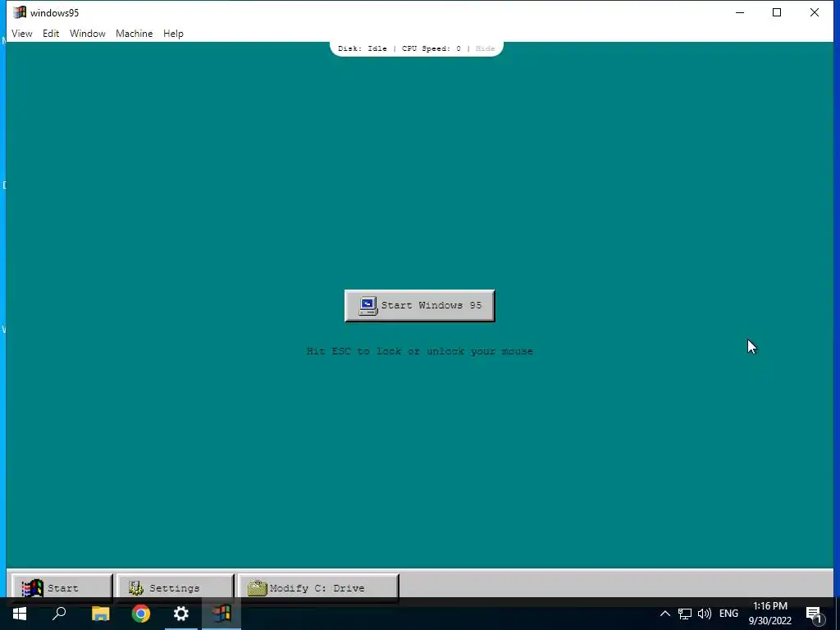This screenshot has width=840, height=630.
Task: Open the Help menu
Action: (x=173, y=33)
